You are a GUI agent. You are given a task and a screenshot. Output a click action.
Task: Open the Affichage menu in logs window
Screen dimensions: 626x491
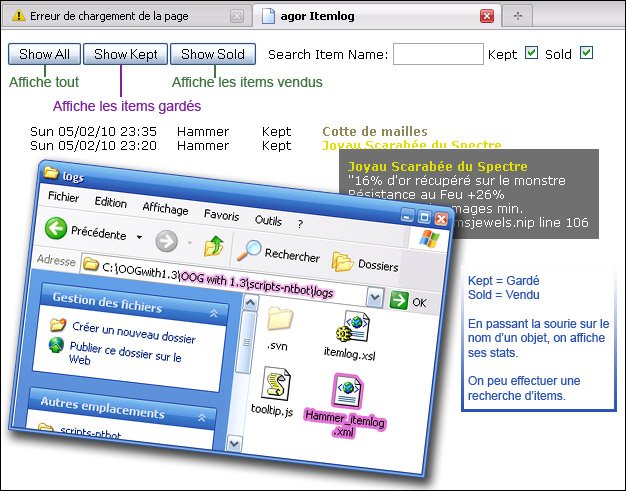pos(165,208)
